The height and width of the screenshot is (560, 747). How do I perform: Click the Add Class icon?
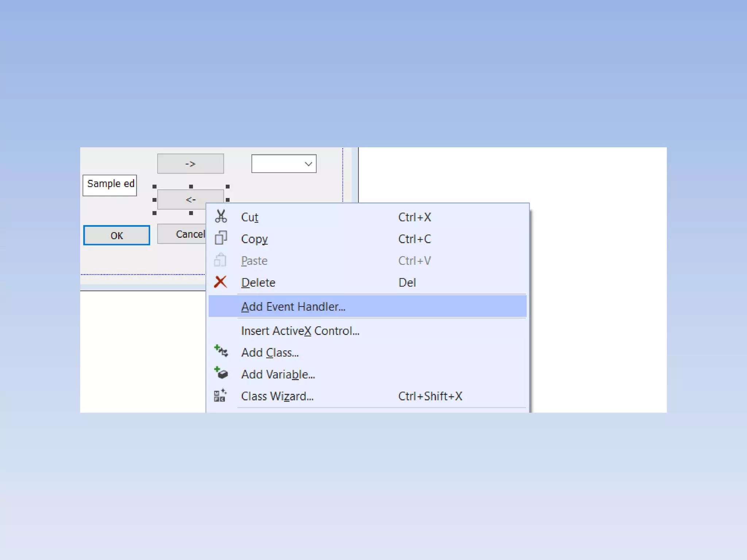point(221,351)
